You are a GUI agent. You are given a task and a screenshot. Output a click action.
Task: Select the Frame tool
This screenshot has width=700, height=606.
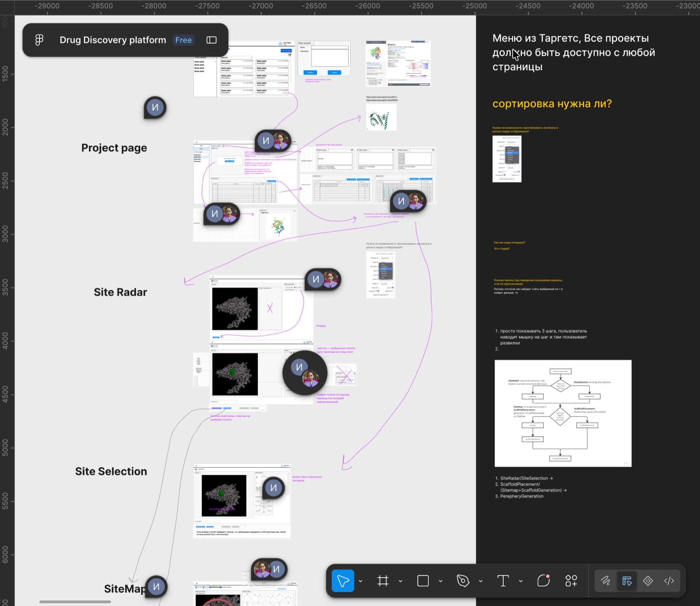coord(383,581)
